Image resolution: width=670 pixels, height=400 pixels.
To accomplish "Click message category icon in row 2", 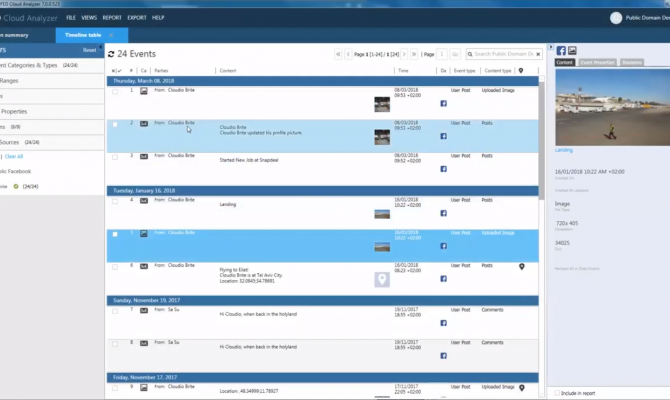I will 144,124.
